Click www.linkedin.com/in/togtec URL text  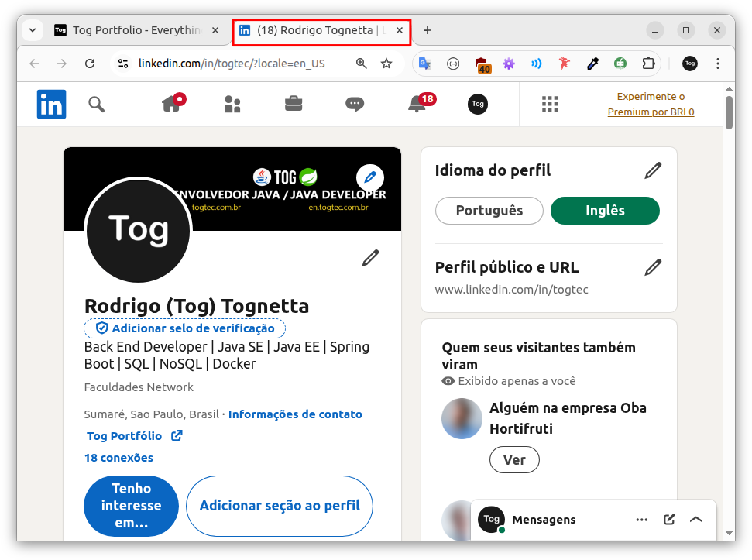click(x=511, y=290)
